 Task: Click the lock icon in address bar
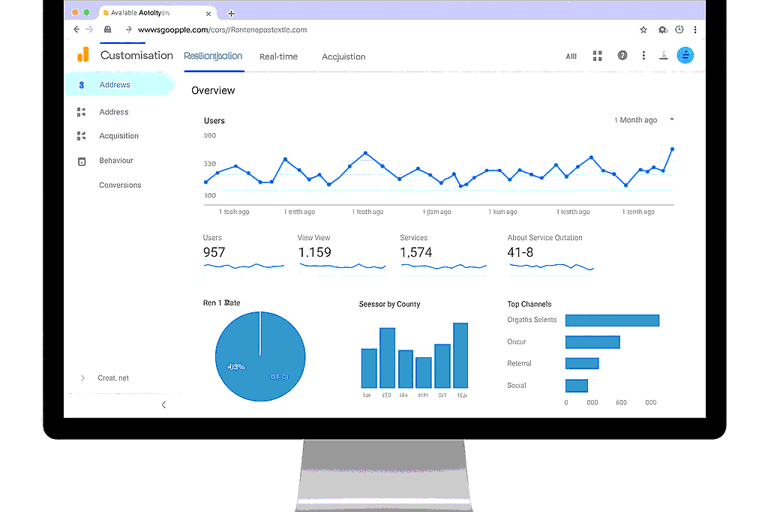point(107,29)
